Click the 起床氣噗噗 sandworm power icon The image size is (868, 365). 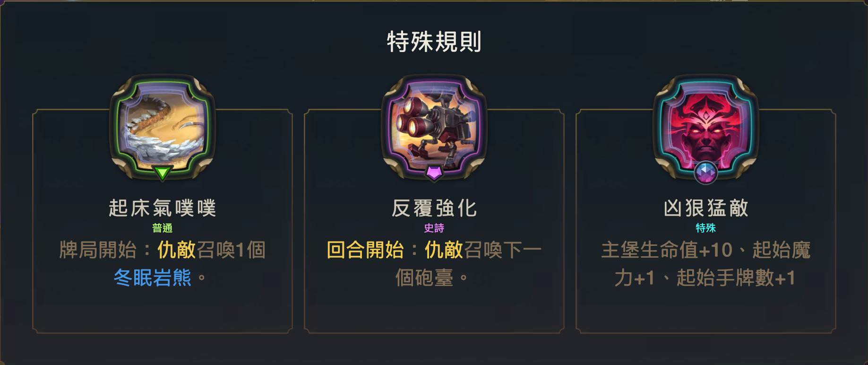click(163, 127)
